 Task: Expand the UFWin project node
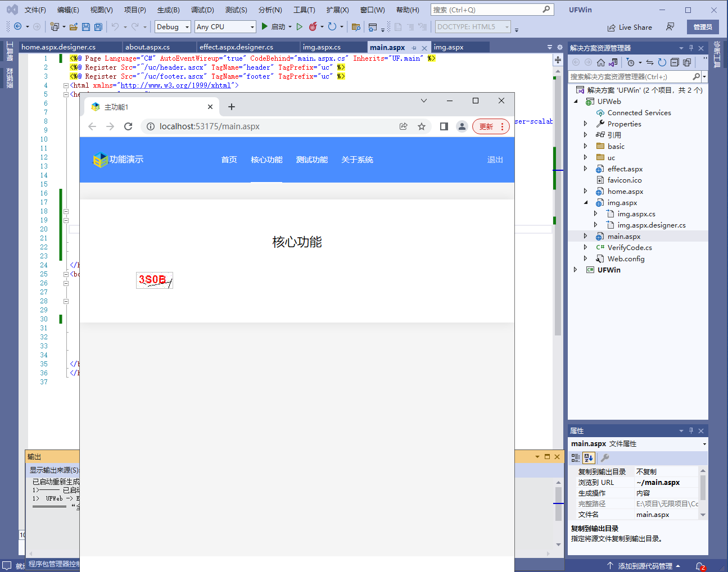tap(575, 270)
